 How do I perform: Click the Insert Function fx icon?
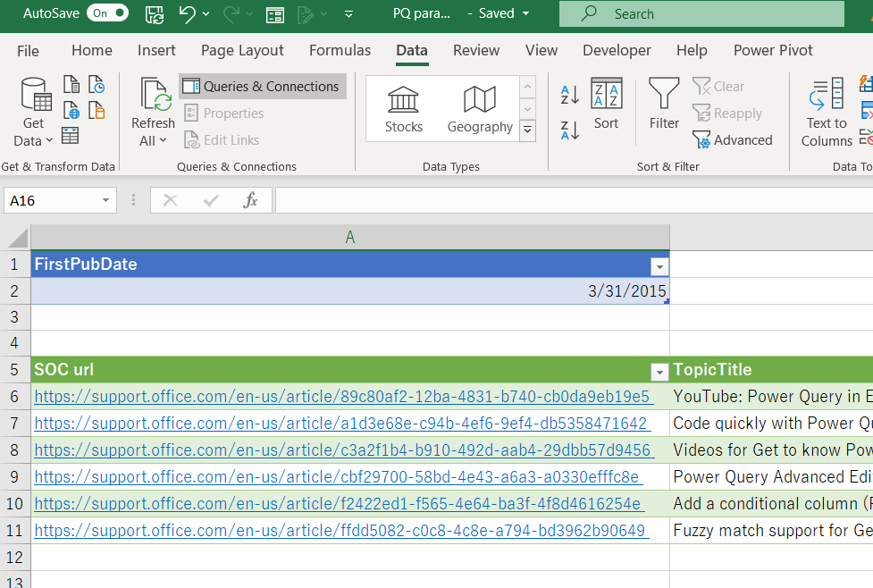click(x=250, y=200)
